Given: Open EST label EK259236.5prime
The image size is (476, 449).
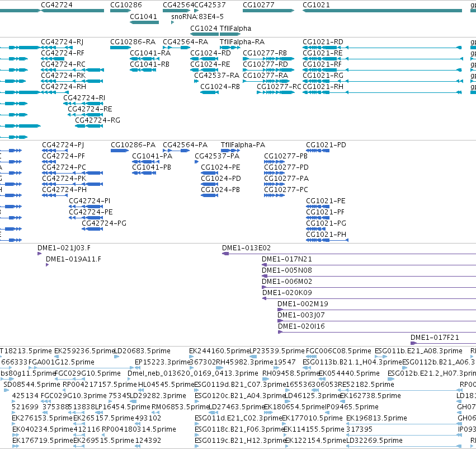Looking at the screenshot, I should pyautogui.click(x=84, y=351).
